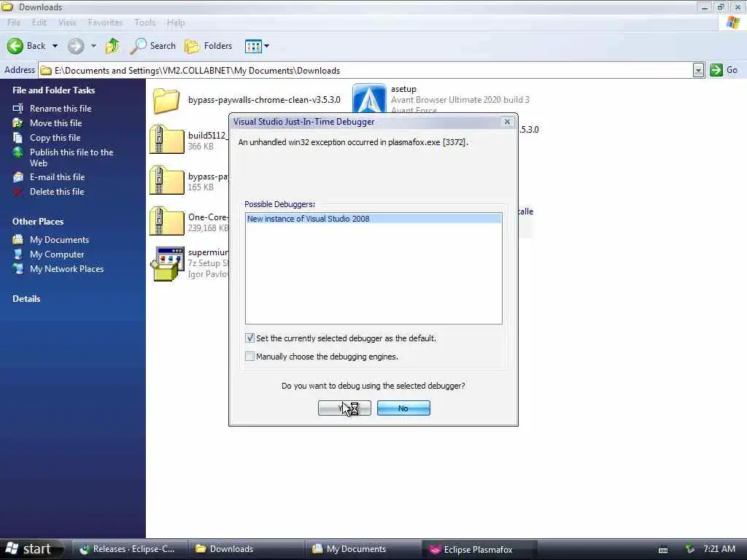The width and height of the screenshot is (747, 560).
Task: Open the View menu
Action: [67, 23]
